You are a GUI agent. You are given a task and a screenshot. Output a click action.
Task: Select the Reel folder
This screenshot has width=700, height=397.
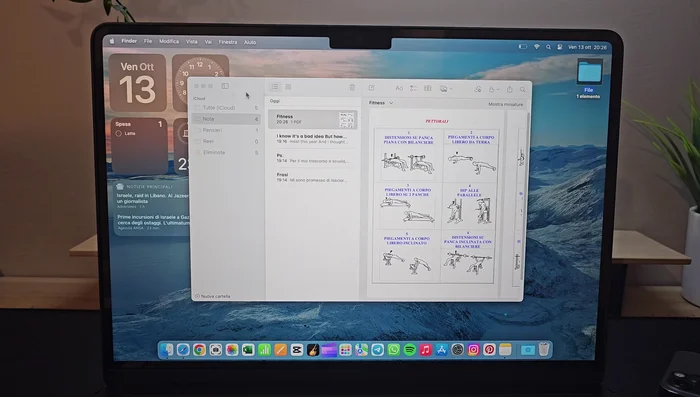[226, 141]
